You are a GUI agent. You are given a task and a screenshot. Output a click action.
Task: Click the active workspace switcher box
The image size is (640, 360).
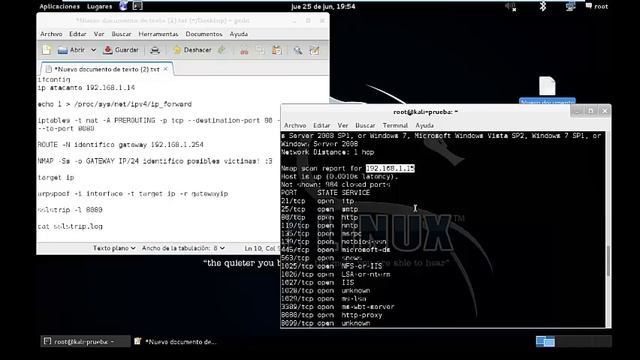[545, 341]
